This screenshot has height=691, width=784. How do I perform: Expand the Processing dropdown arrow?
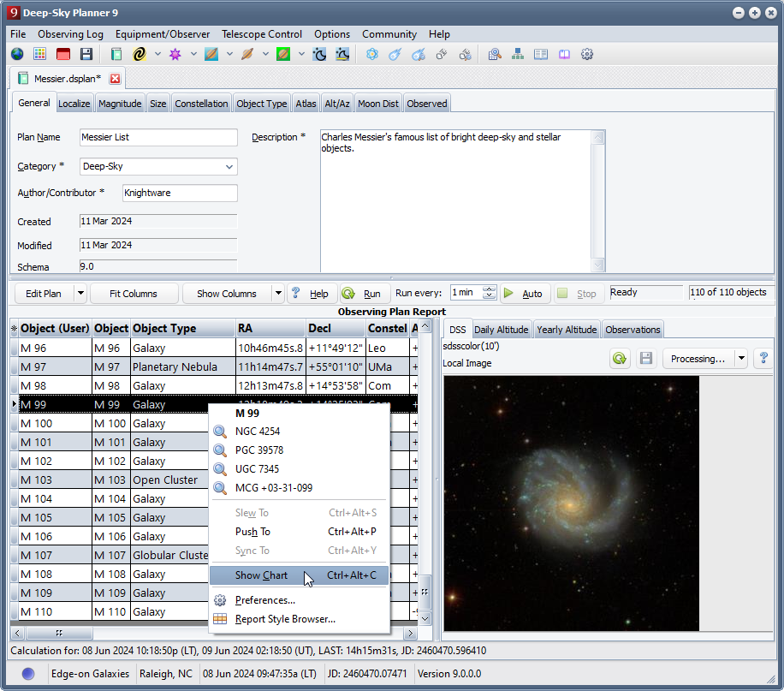click(741, 359)
